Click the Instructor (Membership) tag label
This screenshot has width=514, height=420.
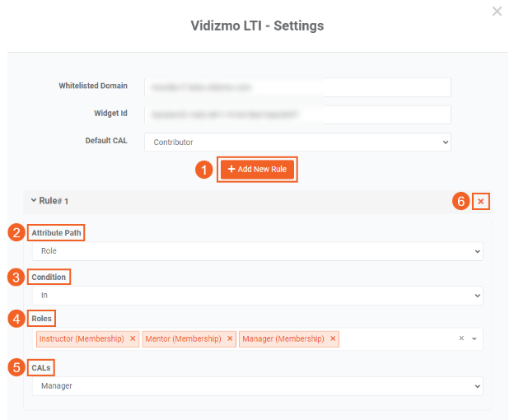tap(82, 338)
